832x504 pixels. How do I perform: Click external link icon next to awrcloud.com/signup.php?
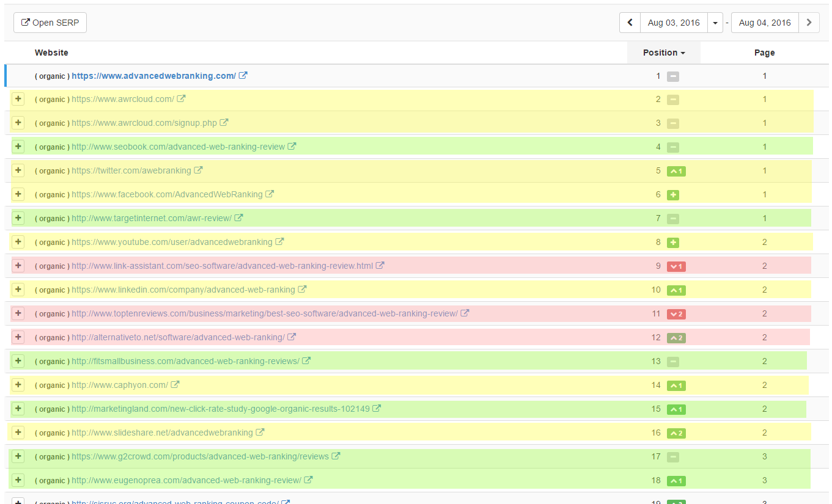pyautogui.click(x=224, y=123)
